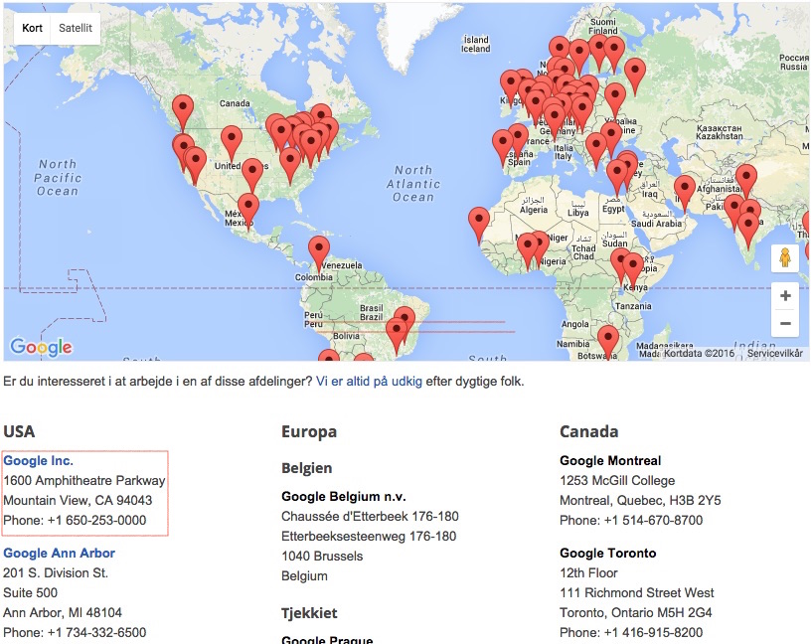Click the '1253 McGill College' address

pos(617,480)
